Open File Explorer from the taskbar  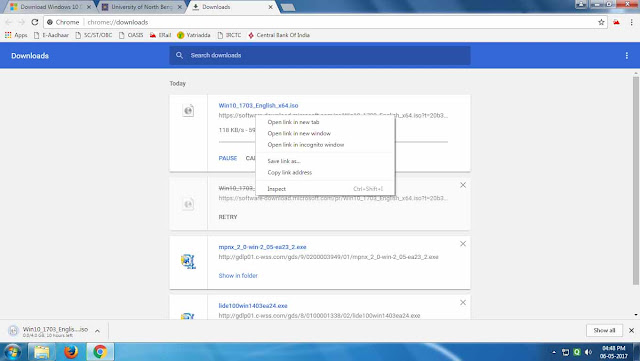(41, 352)
